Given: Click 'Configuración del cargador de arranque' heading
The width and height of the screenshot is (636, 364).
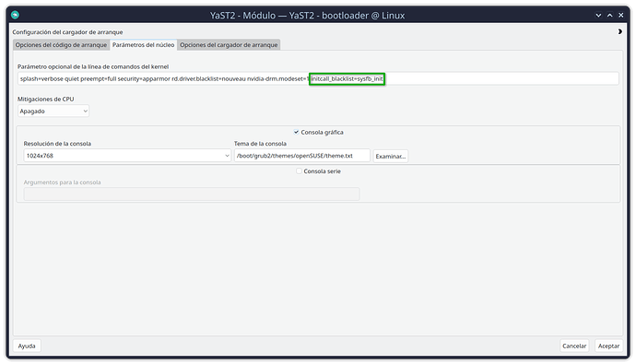Looking at the screenshot, I should (67, 32).
